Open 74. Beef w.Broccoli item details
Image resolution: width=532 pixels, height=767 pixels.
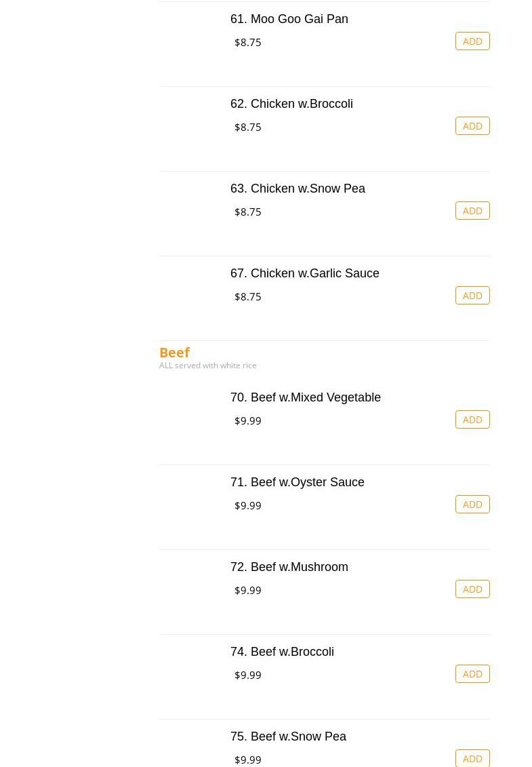click(282, 652)
